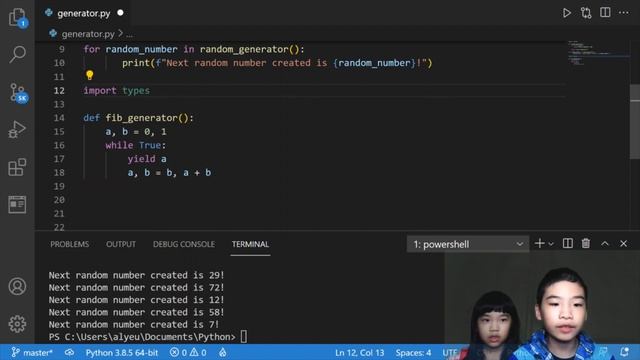Create a new terminal with the plus icon
The height and width of the screenshot is (360, 640).
539,244
